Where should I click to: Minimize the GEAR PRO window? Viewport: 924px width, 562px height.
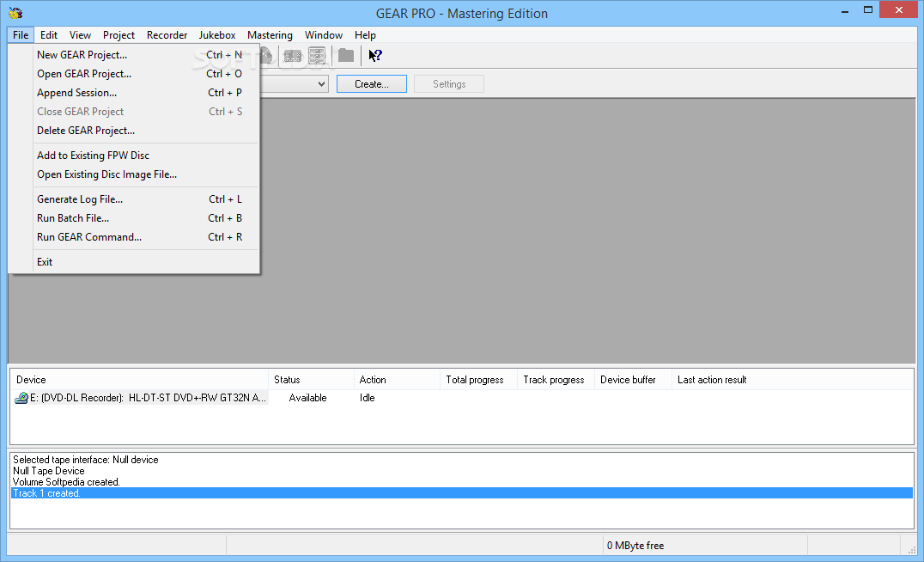tap(844, 10)
